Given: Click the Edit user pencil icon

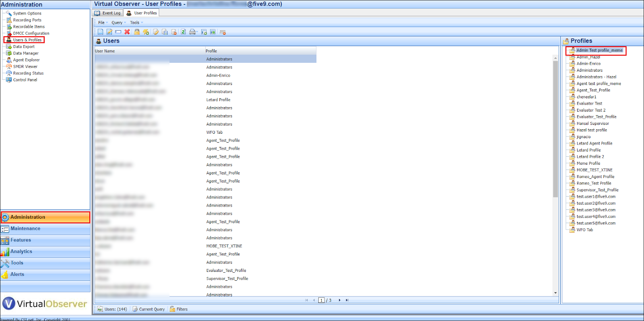Looking at the screenshot, I should (109, 32).
